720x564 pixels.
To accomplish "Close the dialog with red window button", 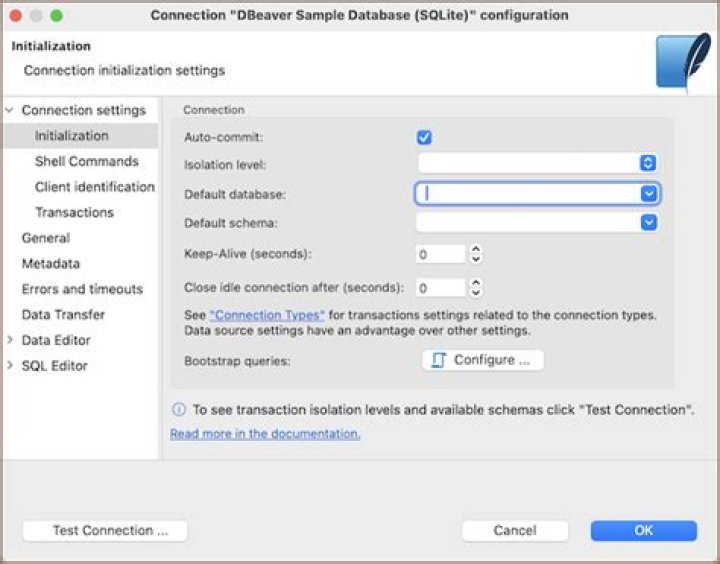I will pyautogui.click(x=16, y=16).
